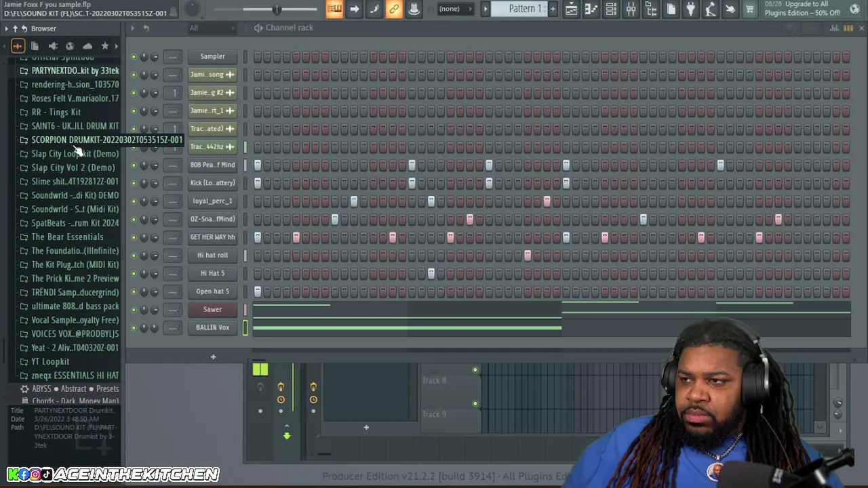The width and height of the screenshot is (868, 488).
Task: Click mixer track number box of Jamie..g #2
Action: (174, 93)
